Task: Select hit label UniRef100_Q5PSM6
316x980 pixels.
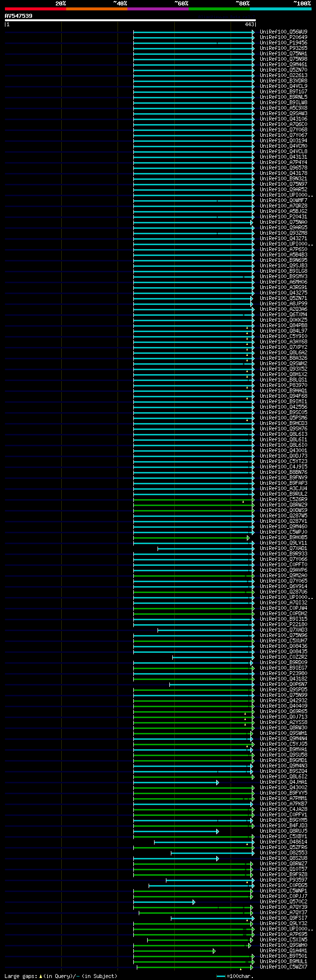Action: click(283, 418)
